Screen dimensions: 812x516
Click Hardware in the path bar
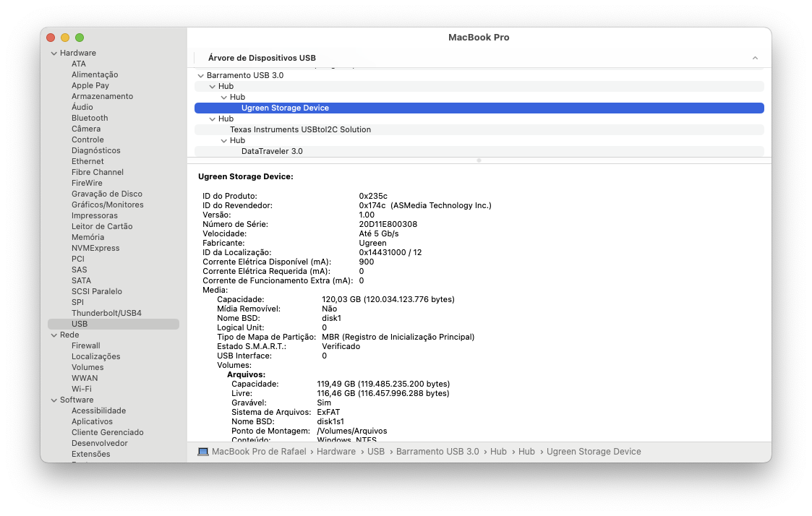pyautogui.click(x=336, y=452)
